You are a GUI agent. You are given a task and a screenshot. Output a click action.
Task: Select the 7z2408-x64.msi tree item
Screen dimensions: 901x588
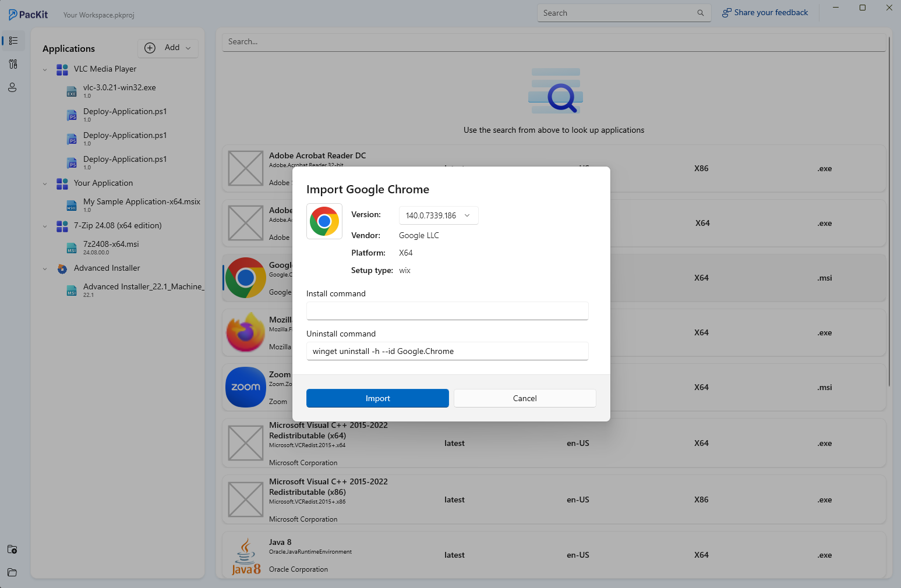111,244
